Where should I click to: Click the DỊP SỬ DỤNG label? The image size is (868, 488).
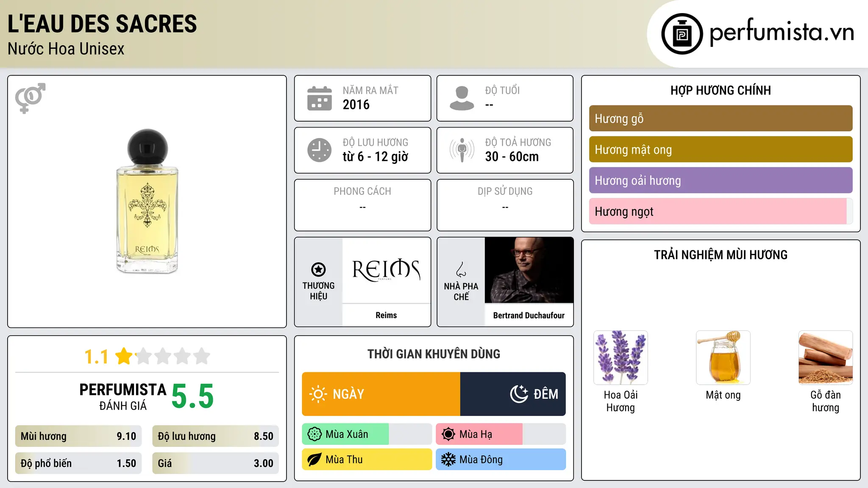(505, 191)
